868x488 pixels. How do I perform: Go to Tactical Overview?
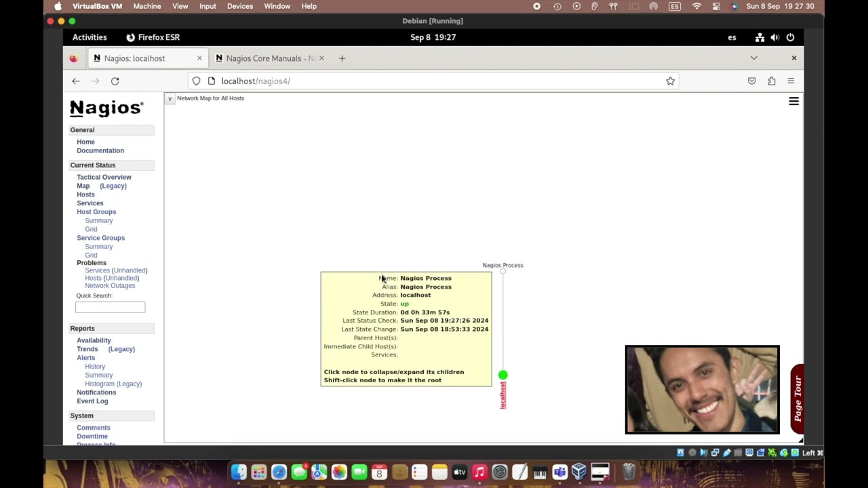pyautogui.click(x=104, y=177)
